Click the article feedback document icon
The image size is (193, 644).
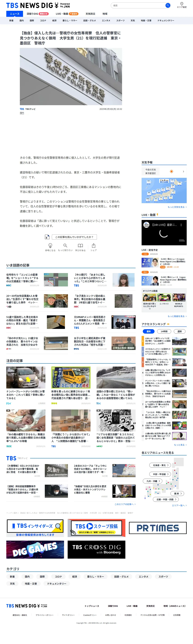[47, 237]
